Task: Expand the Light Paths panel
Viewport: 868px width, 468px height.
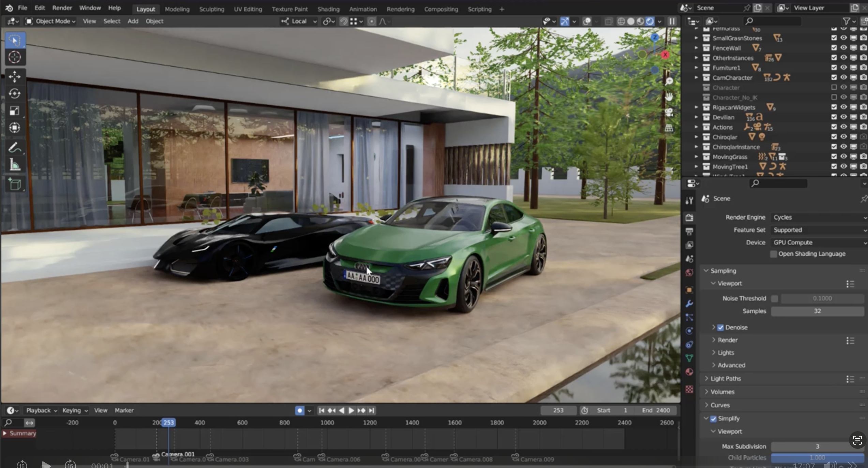Action: pos(725,379)
